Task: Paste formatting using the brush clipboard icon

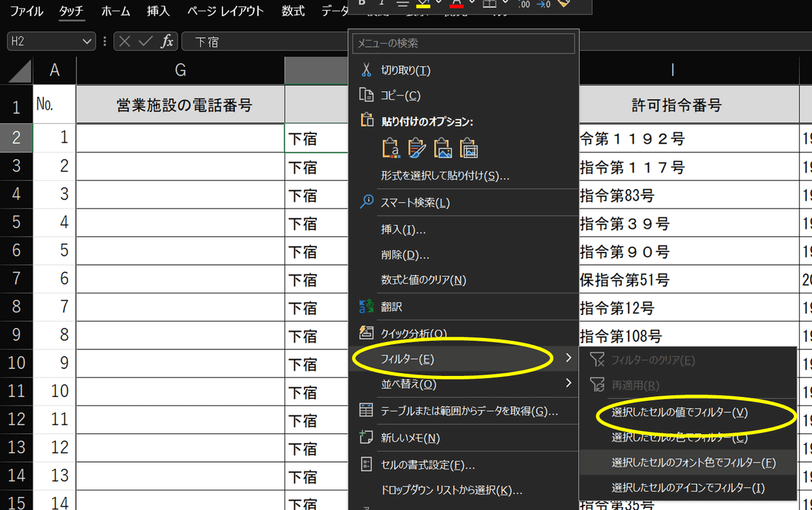Action: [418, 148]
